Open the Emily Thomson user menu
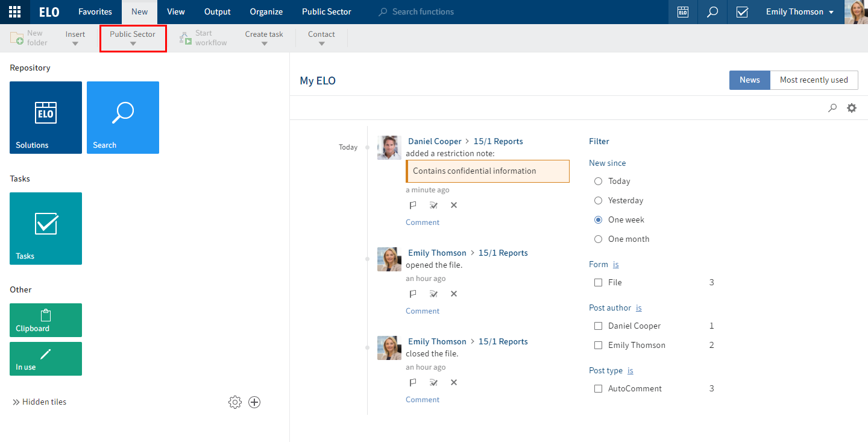 pyautogui.click(x=800, y=12)
